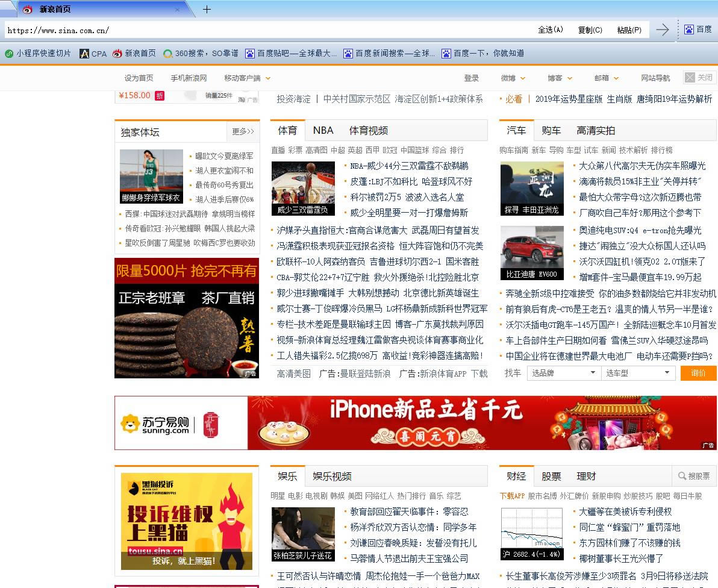Open the 比亚迪唐 EV600 car thumbnail
The width and height of the screenshot is (718, 588).
click(532, 253)
